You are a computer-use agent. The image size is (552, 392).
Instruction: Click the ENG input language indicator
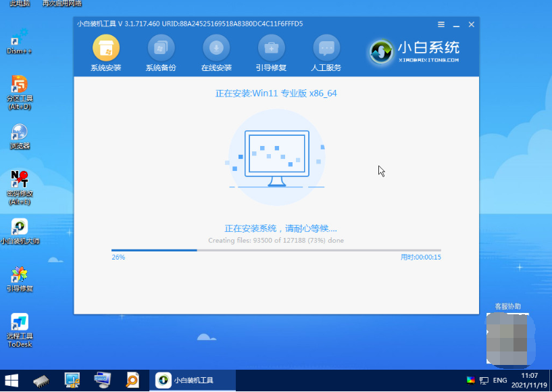(500, 381)
